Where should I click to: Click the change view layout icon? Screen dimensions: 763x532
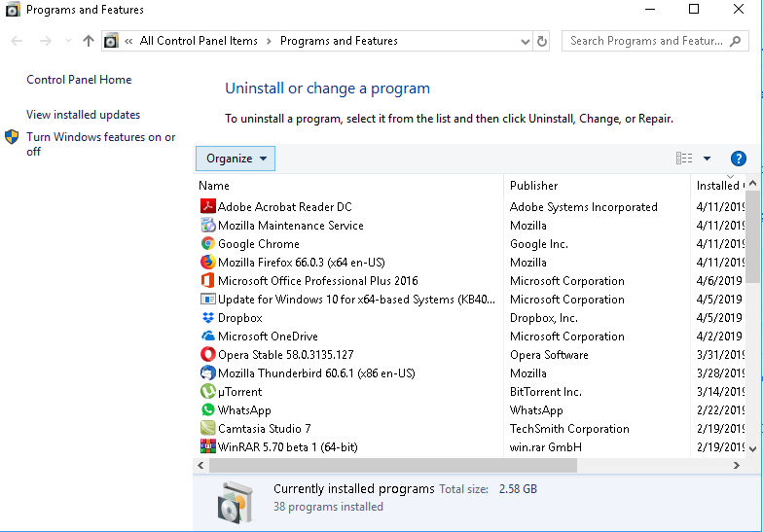pos(684,158)
